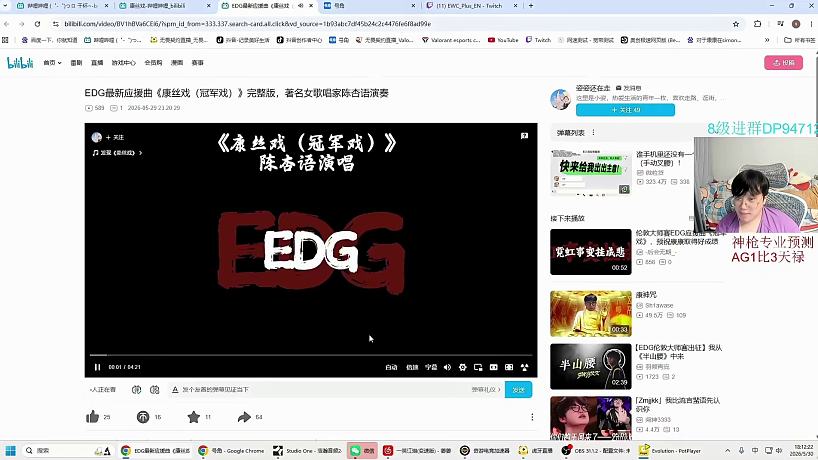818x460 pixels.
Task: Switch to the 号角 browser tab
Action: point(368,6)
